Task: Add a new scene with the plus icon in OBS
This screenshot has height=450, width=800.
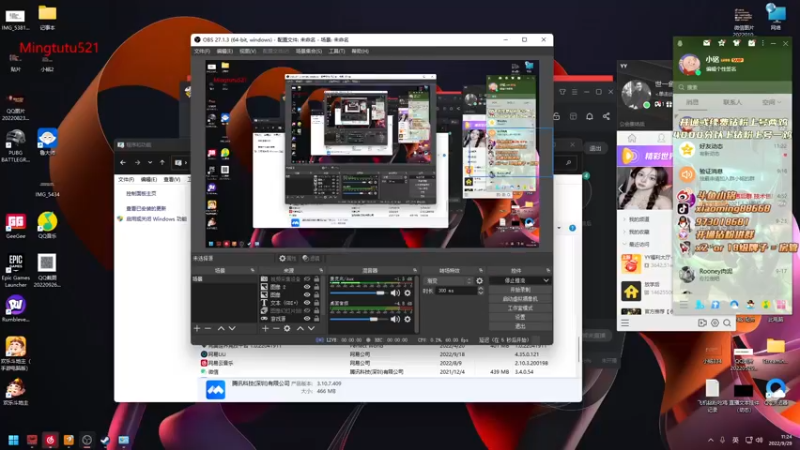Action: [197, 329]
